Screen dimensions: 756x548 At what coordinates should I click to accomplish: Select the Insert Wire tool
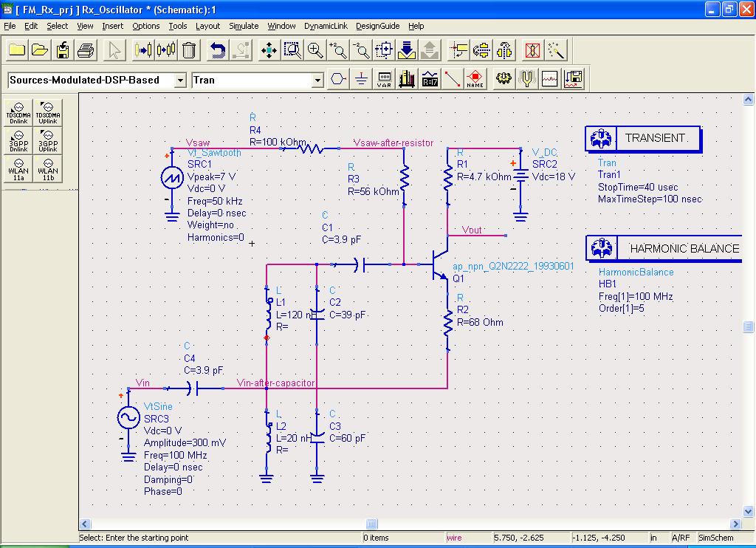[x=453, y=79]
